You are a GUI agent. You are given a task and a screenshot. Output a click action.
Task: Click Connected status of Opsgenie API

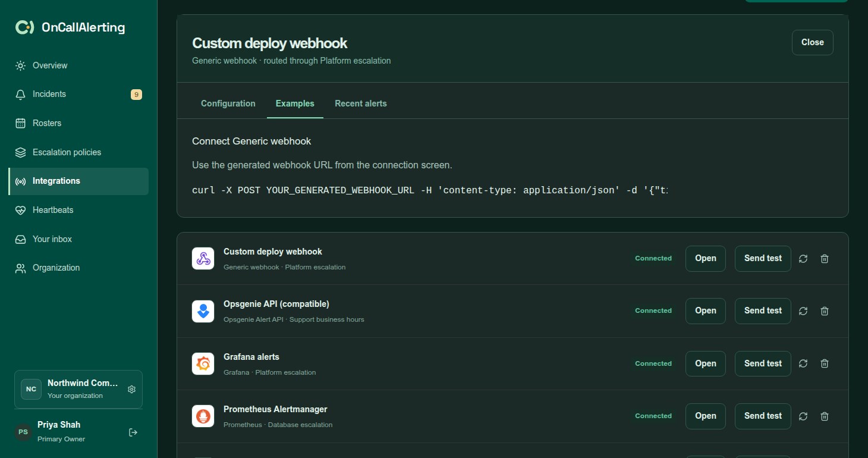pos(653,310)
